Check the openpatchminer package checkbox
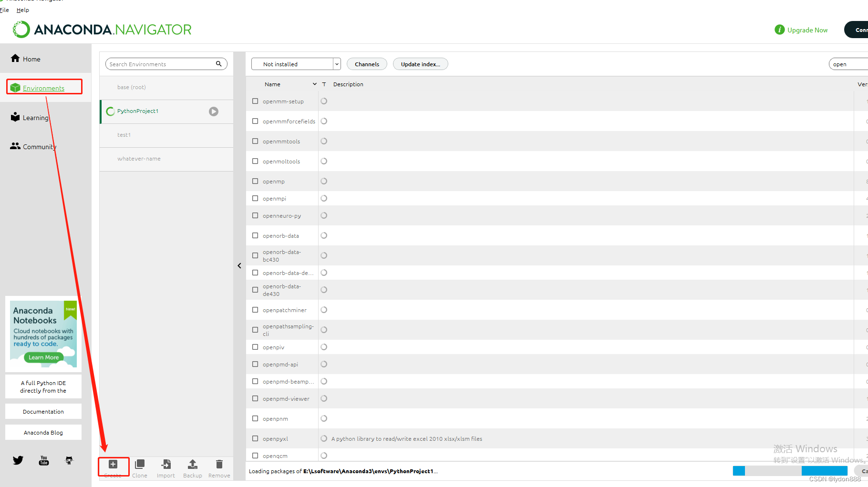This screenshot has height=487, width=868. point(255,310)
